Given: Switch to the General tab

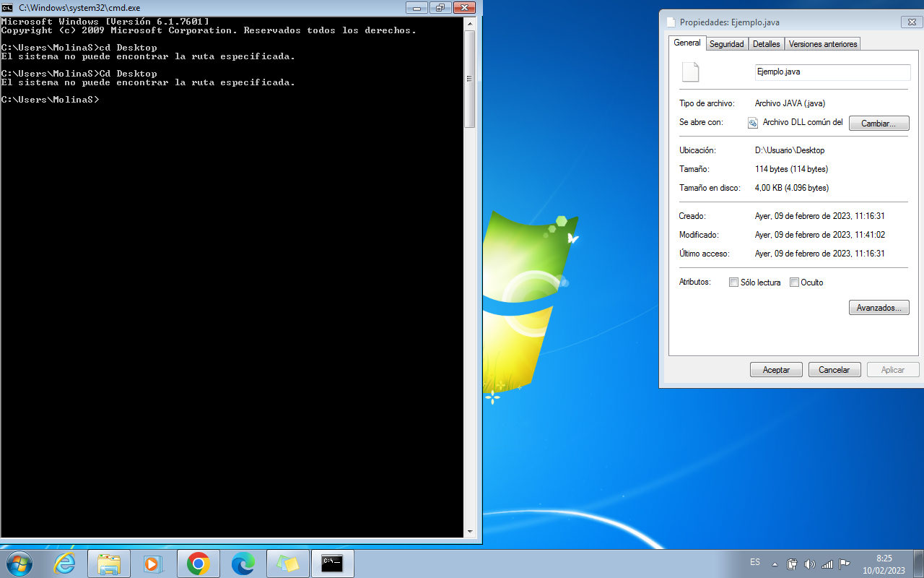Looking at the screenshot, I should pos(687,43).
